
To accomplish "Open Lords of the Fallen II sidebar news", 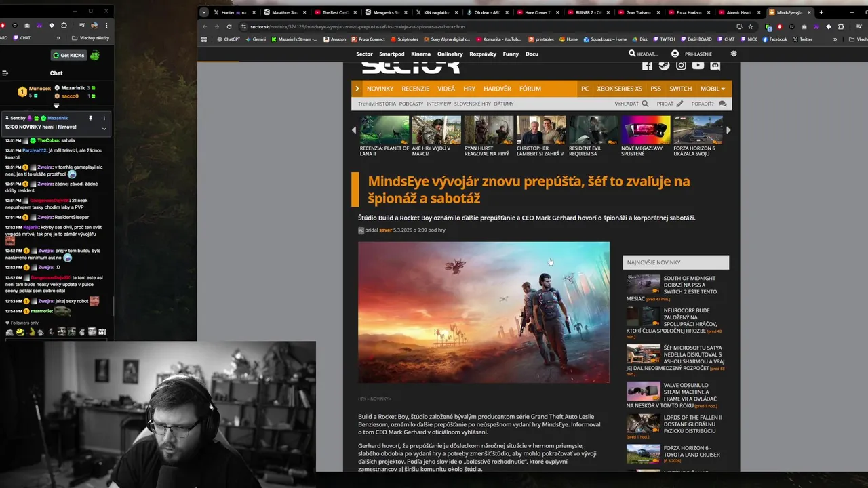I will tap(676, 427).
